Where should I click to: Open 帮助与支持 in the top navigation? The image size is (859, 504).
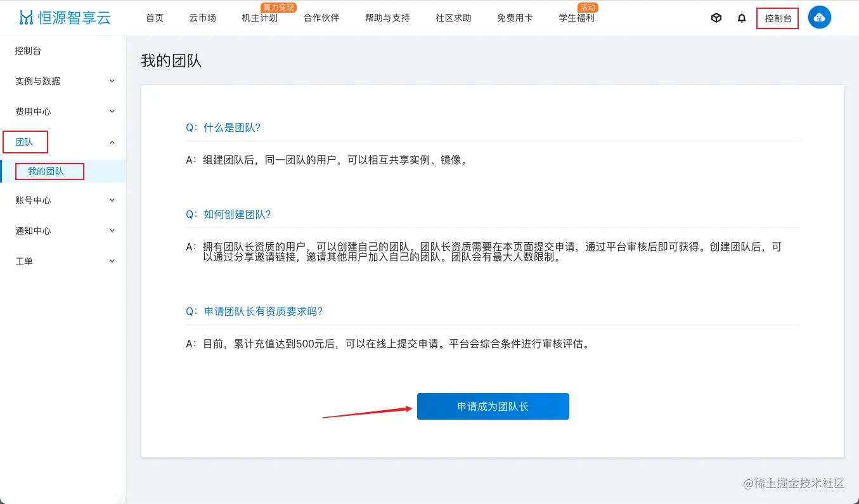coord(387,18)
